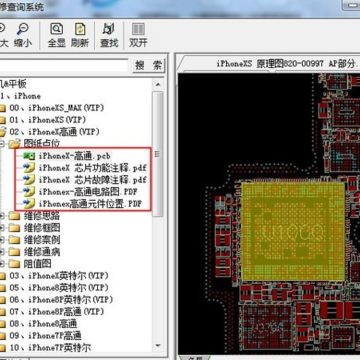Click the 缩小 zoom-out magnifier icon
The image size is (360, 360).
coord(23,29)
